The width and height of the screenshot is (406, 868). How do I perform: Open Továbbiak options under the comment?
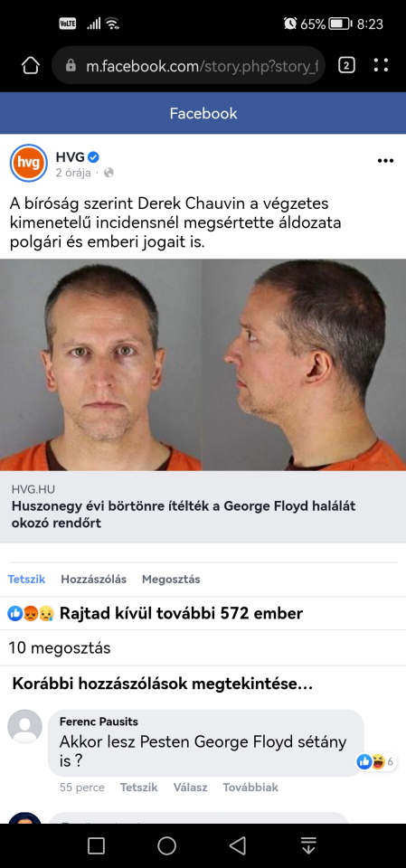250,788
